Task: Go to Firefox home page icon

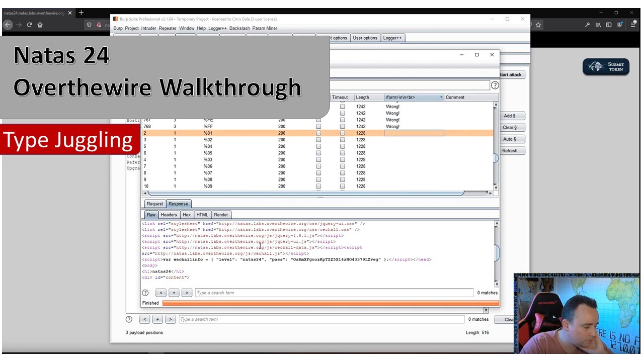Action: coord(40,25)
